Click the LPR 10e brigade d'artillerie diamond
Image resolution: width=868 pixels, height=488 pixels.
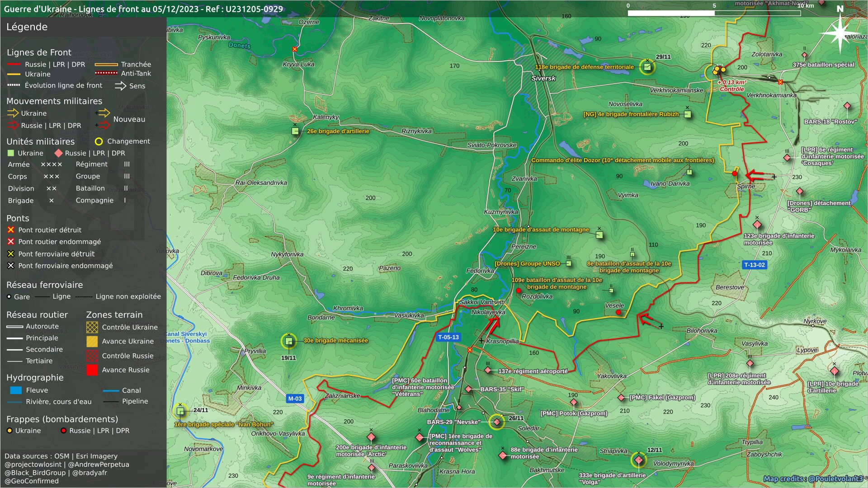tap(835, 371)
